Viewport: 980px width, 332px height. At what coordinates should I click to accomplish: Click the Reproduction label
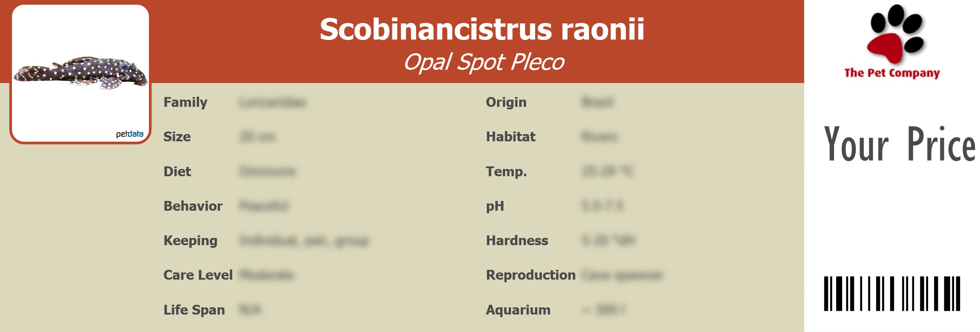[531, 275]
